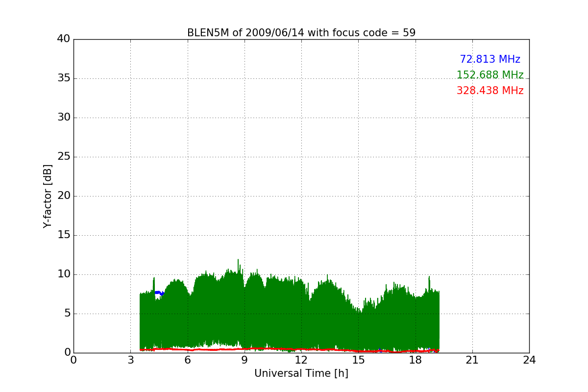Click x-axis tick label 6
Screen dimensions: 588x392
188,360
